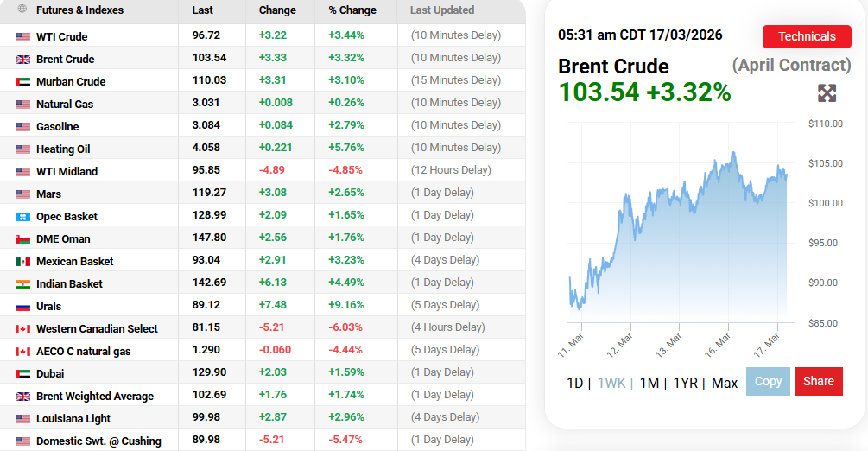Viewport: 868px width, 451px height.
Task: Click the Canada flag beside Western Canadian Select
Action: pos(22,329)
